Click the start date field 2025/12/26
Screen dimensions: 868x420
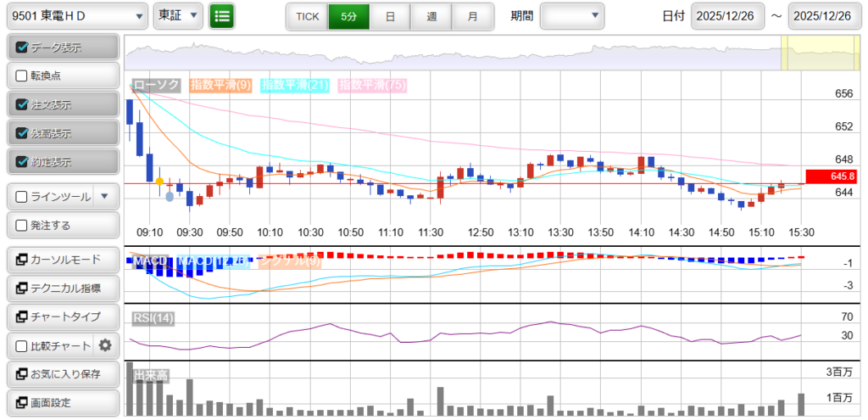click(728, 16)
